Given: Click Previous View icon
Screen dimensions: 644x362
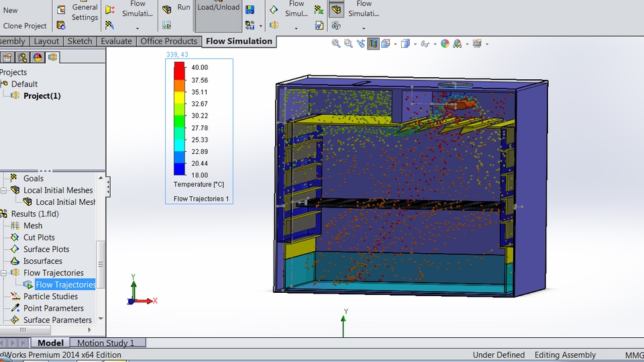Looking at the screenshot, I should (x=361, y=43).
